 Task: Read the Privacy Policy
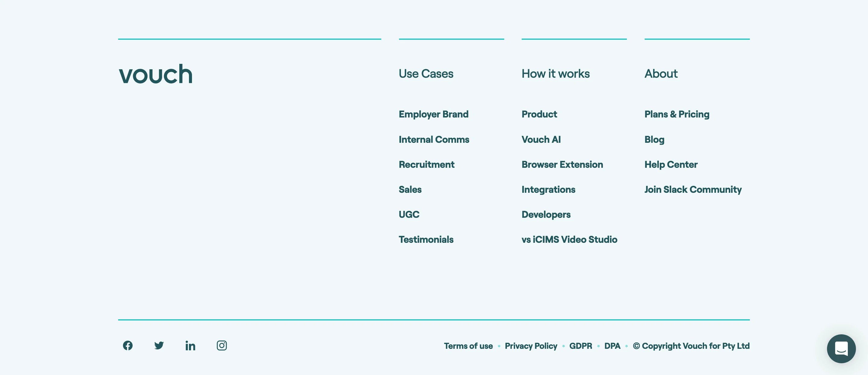[x=531, y=346]
